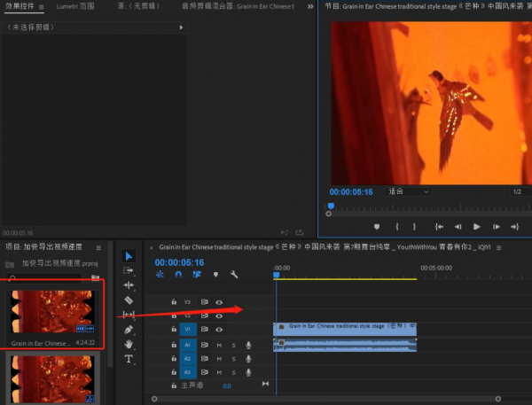Open the zoom level dropdown showing 适合
The height and width of the screenshot is (405, 532).
click(408, 191)
